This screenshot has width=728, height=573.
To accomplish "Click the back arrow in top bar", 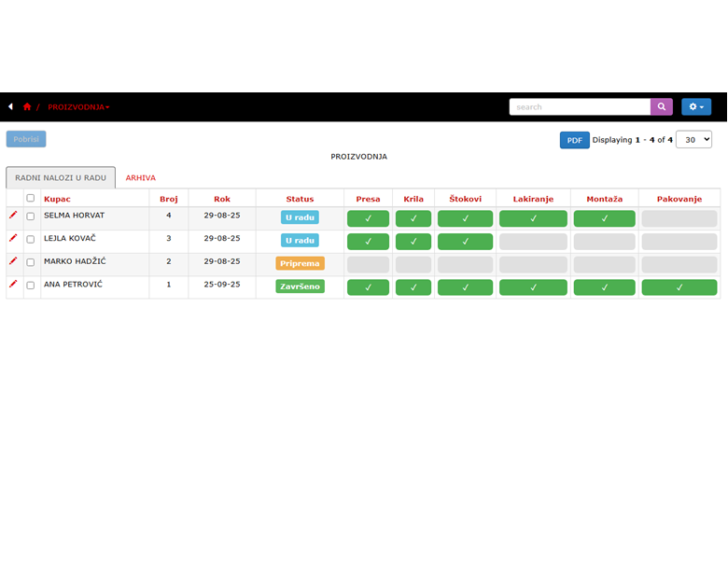I will [10, 107].
